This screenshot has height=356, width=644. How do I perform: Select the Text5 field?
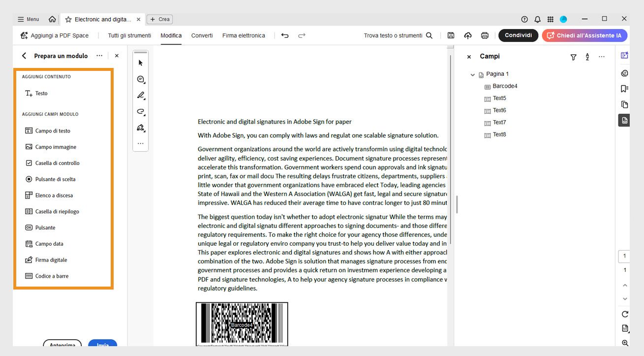pos(495,98)
